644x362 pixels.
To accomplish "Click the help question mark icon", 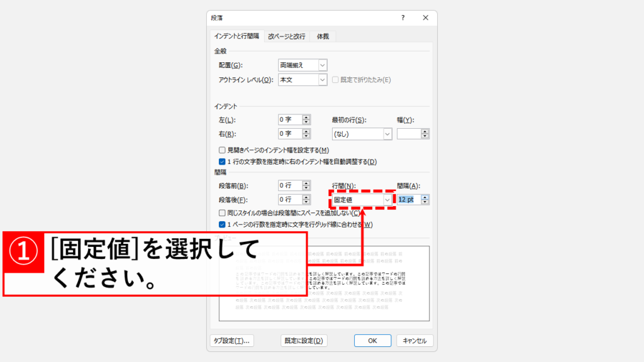I will 403,18.
